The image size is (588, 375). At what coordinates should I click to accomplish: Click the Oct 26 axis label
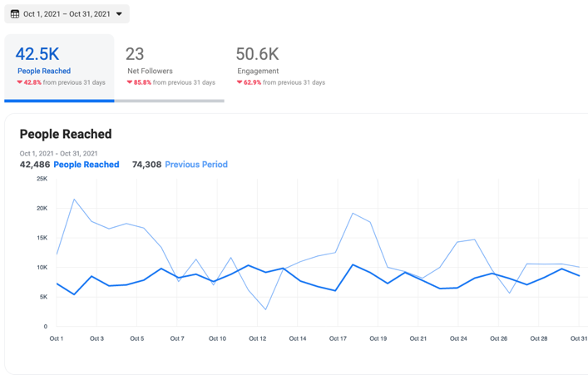tap(498, 338)
